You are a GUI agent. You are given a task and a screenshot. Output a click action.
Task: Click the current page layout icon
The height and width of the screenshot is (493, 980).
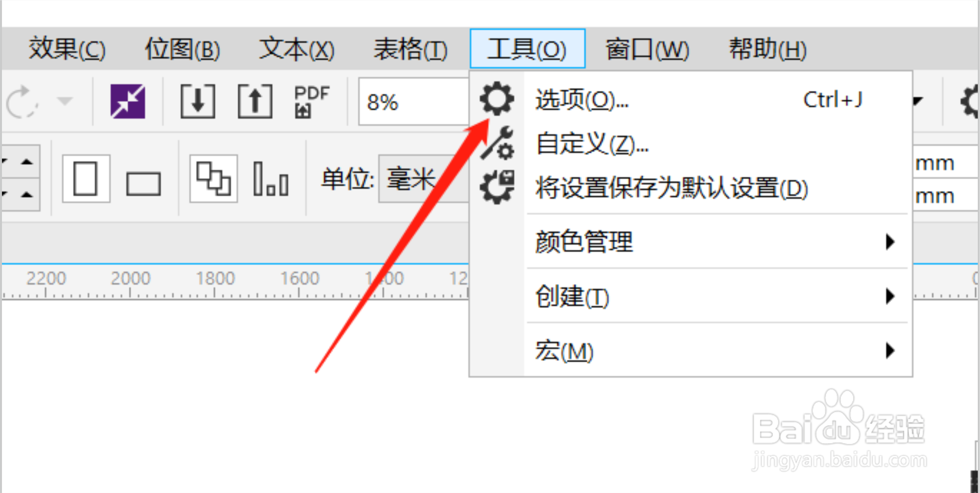tap(271, 178)
